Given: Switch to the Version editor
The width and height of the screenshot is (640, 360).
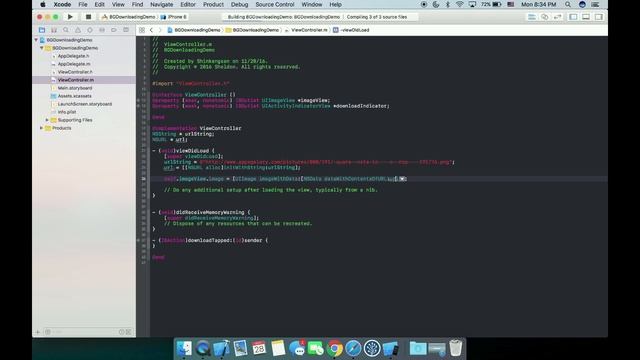Looking at the screenshot, I should point(558,17).
